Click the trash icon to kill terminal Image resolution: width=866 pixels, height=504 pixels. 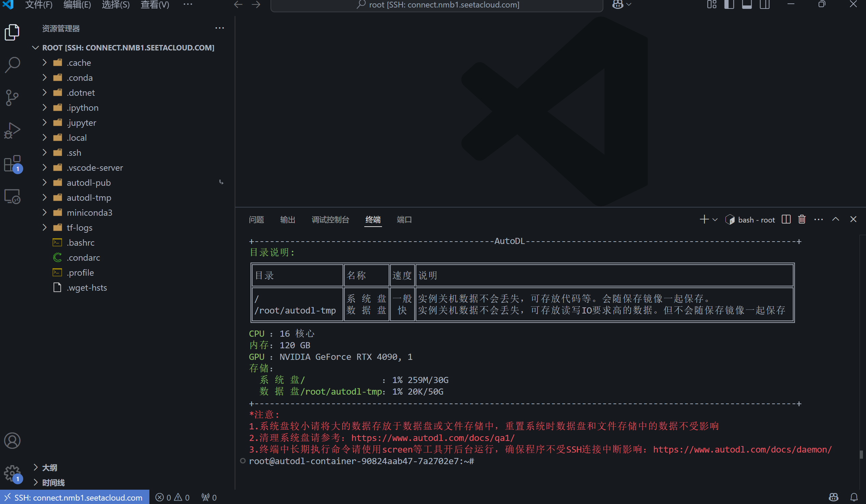pyautogui.click(x=802, y=219)
